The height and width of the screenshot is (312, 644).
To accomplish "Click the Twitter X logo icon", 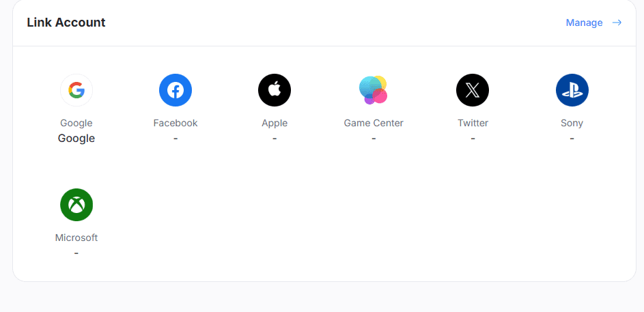I will point(473,90).
